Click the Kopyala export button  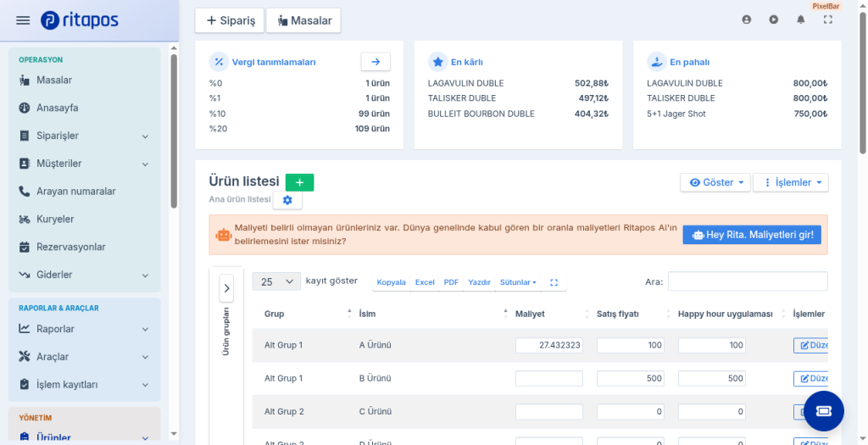click(392, 282)
